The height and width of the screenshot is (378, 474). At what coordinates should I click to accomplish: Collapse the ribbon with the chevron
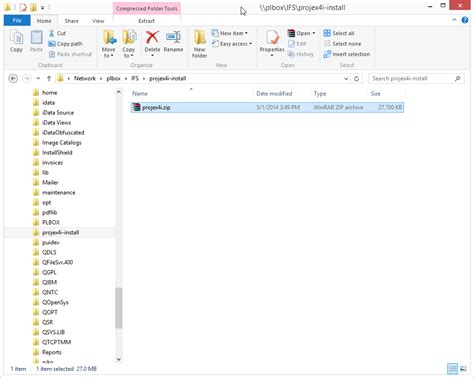point(454,20)
